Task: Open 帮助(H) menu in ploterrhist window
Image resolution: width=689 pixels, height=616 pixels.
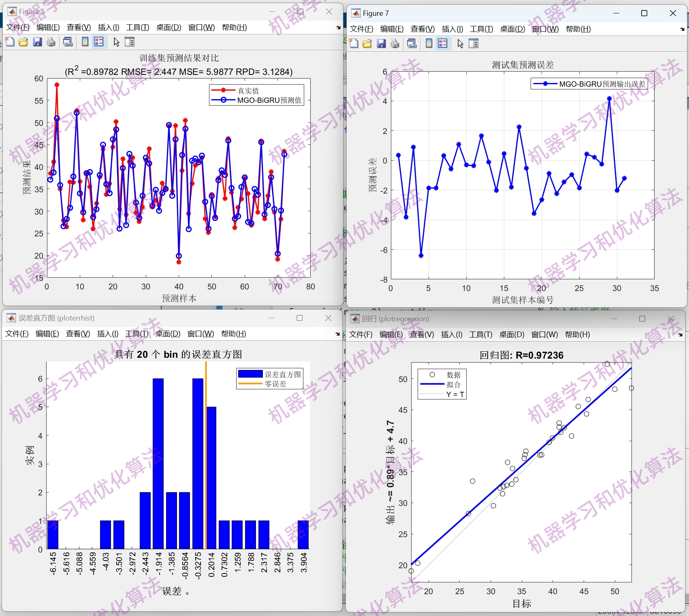Action: [234, 334]
